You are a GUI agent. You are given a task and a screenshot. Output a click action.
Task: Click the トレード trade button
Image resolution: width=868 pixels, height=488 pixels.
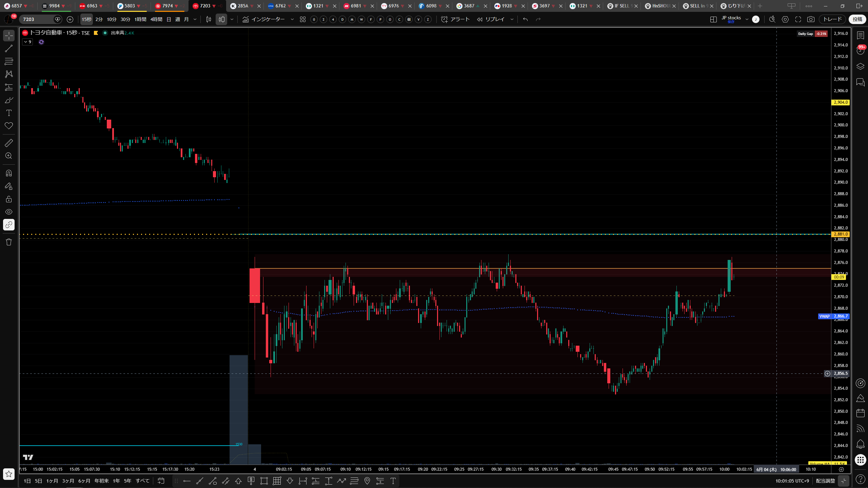pos(832,19)
